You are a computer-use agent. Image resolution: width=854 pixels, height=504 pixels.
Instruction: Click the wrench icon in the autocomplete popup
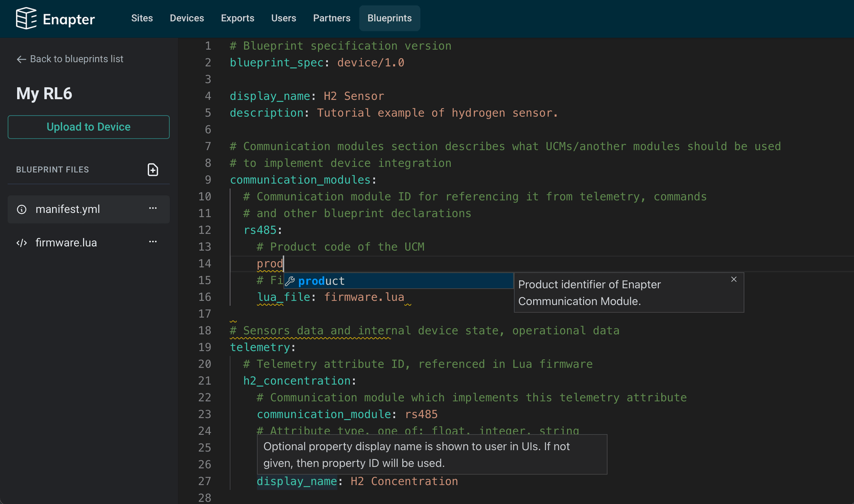(290, 281)
